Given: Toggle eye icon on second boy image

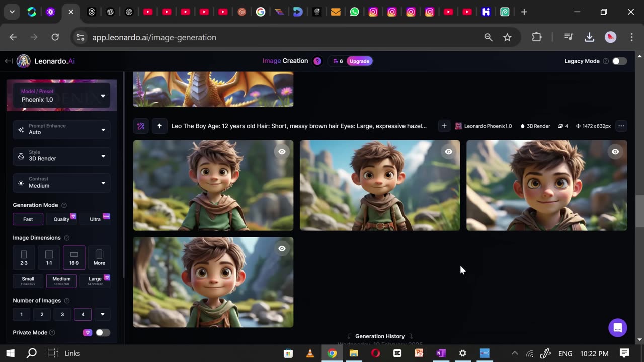Looking at the screenshot, I should click(x=448, y=152).
